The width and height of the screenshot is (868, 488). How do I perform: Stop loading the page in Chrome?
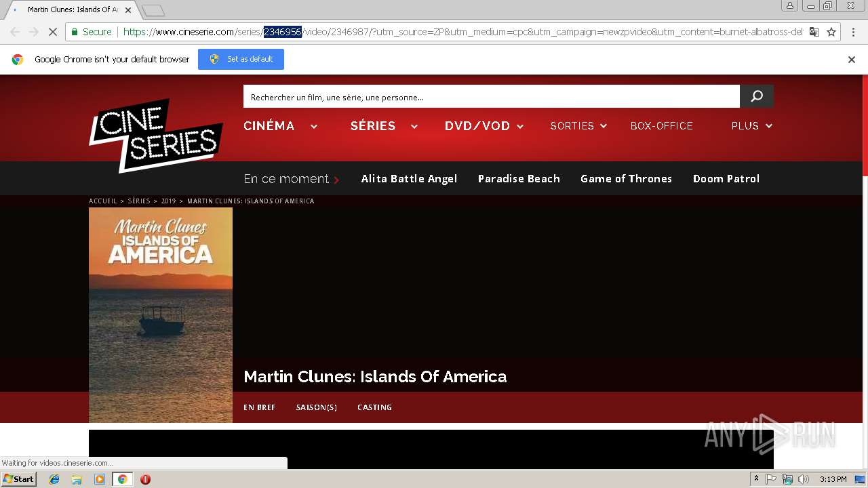point(52,32)
